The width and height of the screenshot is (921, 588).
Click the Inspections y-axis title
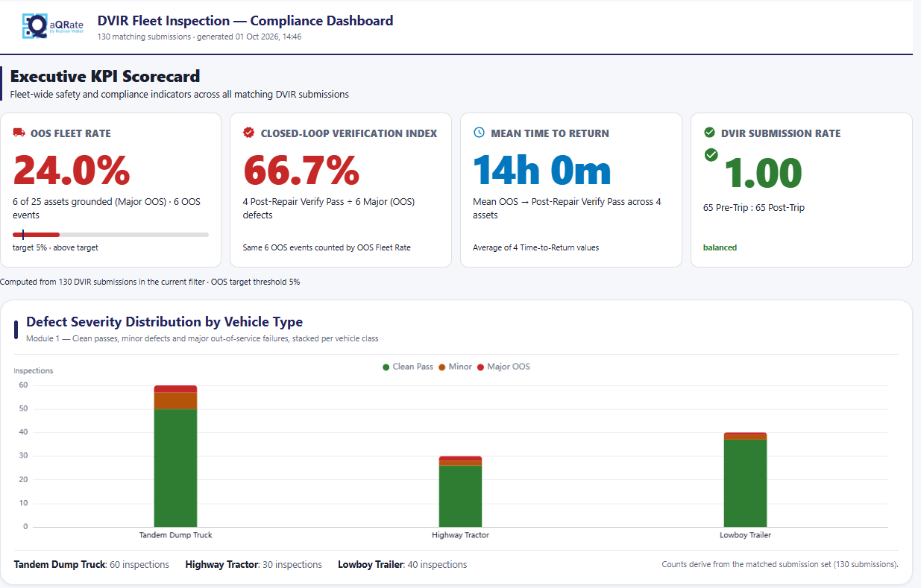pos(34,370)
